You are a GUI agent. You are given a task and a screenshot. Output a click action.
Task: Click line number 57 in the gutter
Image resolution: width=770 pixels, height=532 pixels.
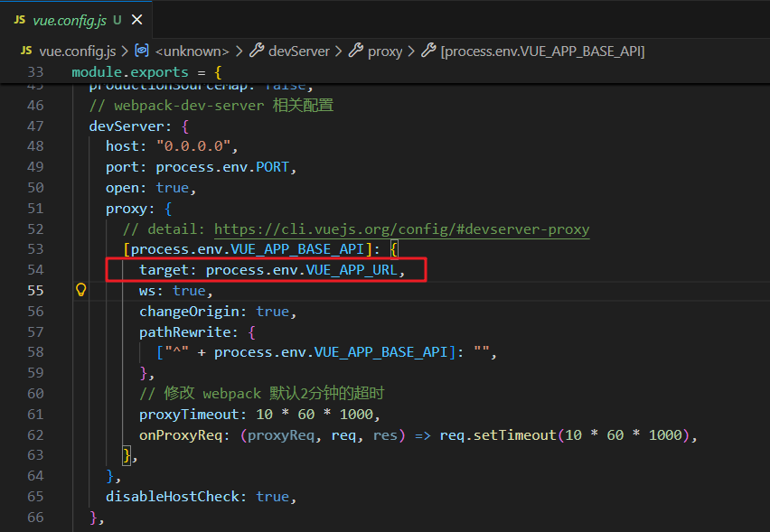(35, 332)
